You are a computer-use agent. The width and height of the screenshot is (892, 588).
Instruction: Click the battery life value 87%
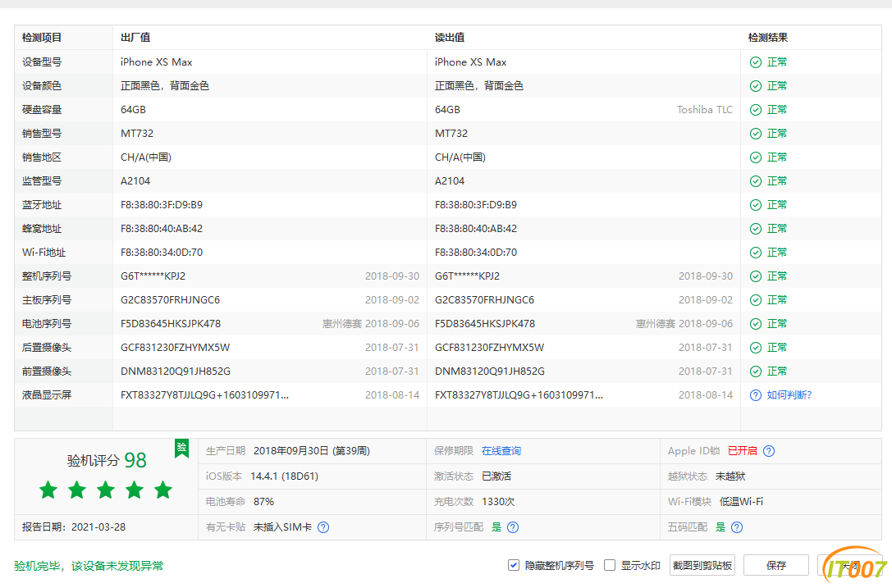click(x=264, y=502)
